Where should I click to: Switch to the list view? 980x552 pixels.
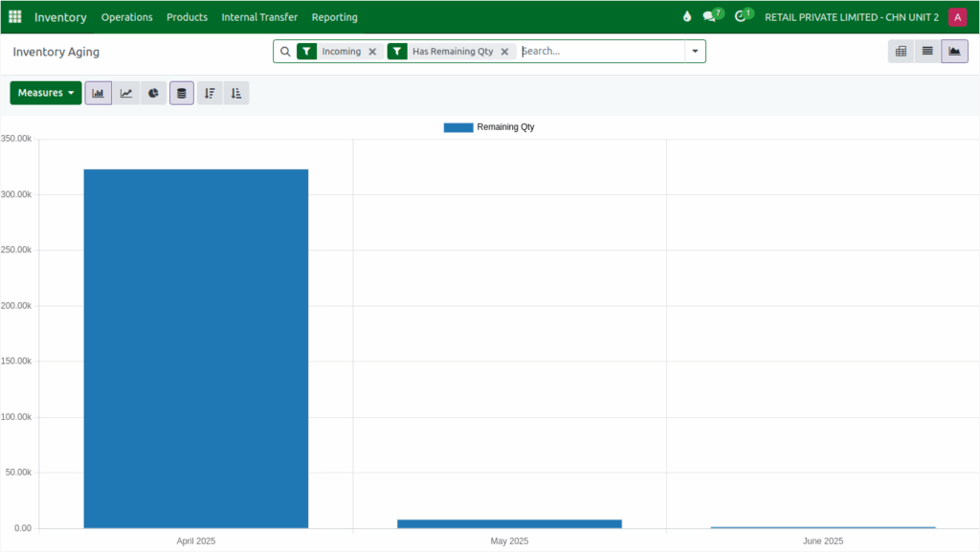click(926, 51)
